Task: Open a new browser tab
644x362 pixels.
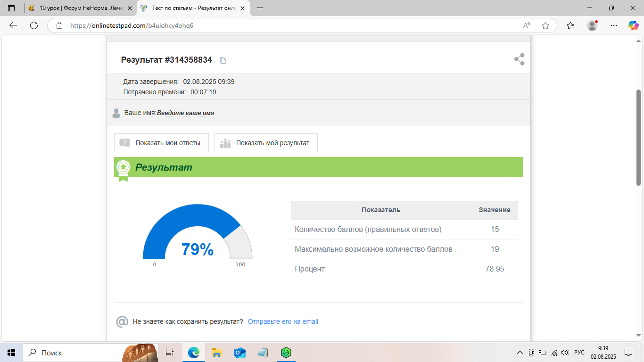Action: click(260, 8)
